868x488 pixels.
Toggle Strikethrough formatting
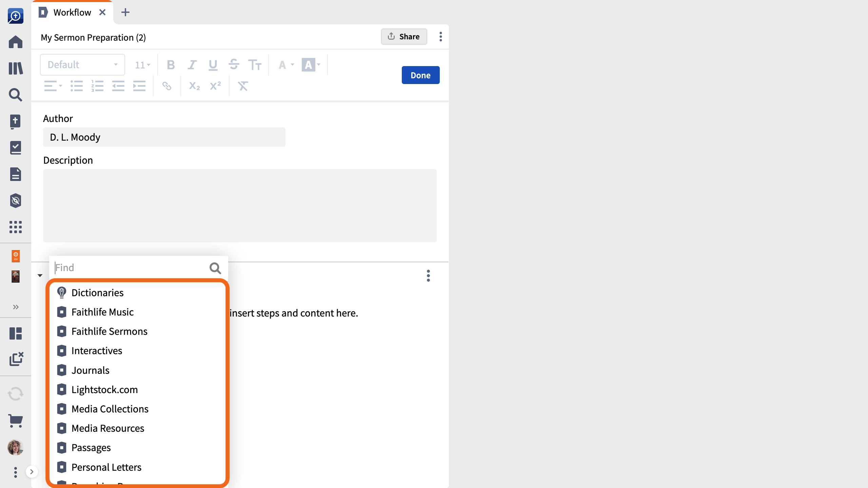234,65
